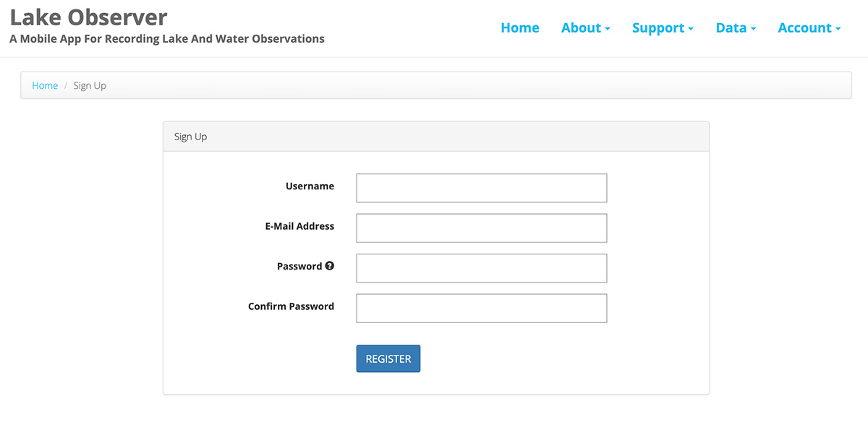868x422 pixels.
Task: Open the Support dropdown menu
Action: click(662, 28)
